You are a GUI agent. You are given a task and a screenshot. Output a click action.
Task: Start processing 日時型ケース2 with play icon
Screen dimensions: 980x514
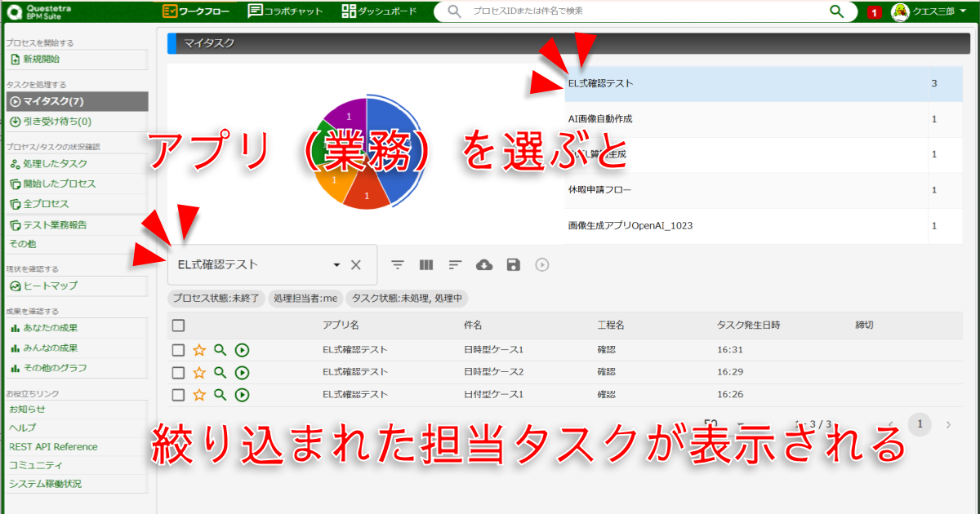pyautogui.click(x=242, y=372)
